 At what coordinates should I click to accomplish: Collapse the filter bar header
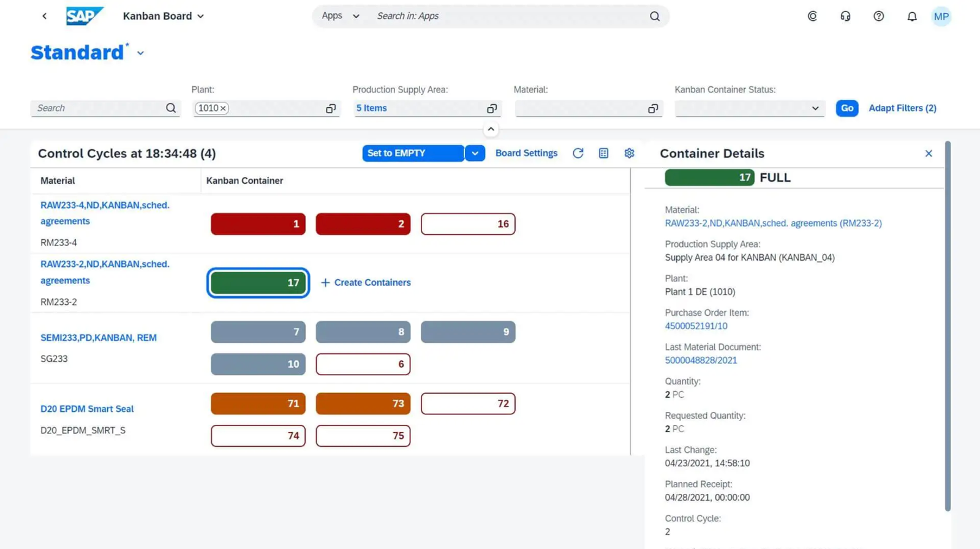click(491, 129)
